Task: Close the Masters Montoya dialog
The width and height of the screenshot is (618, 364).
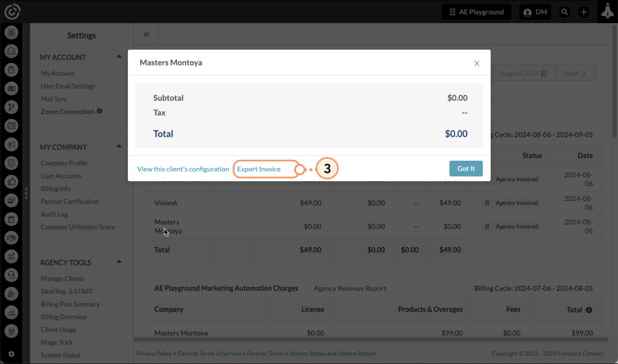Action: [x=477, y=63]
